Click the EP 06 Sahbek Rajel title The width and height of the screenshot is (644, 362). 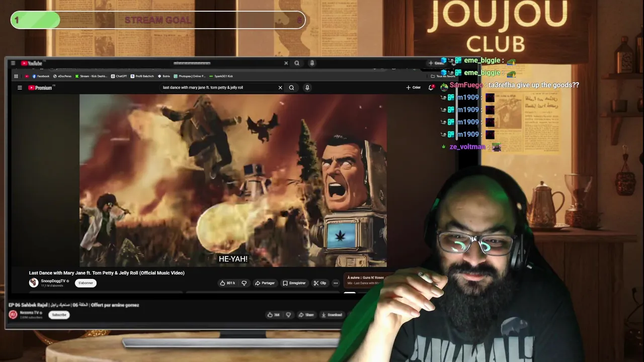(74, 305)
